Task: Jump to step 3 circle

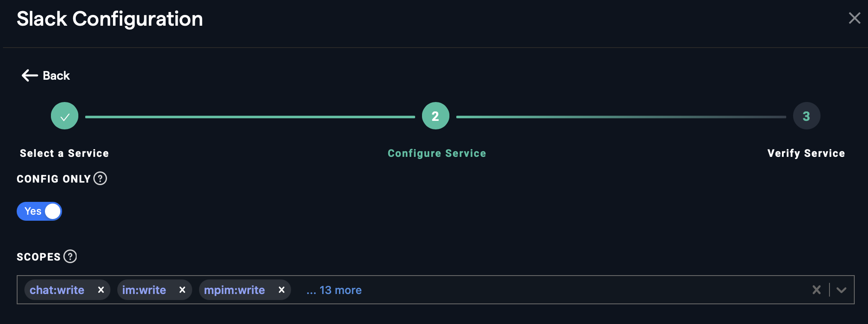Action: (x=806, y=116)
